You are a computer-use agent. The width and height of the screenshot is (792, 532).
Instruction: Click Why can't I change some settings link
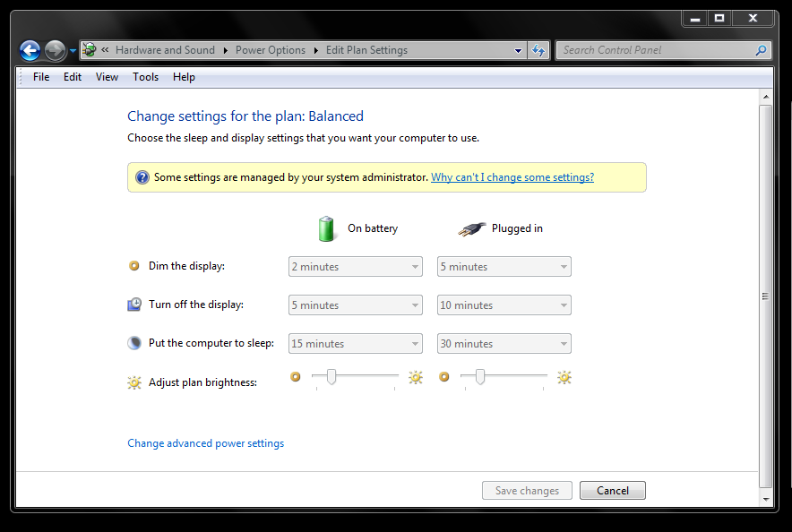coord(512,177)
